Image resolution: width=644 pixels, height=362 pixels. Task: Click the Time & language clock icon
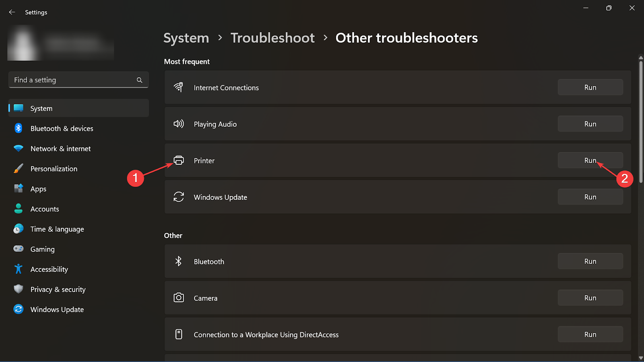[19, 229]
